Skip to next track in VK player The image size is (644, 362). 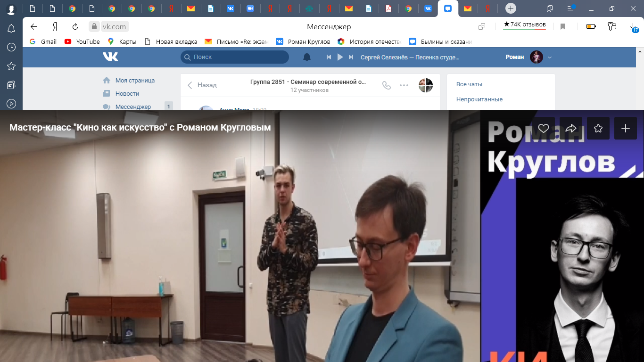coord(351,57)
